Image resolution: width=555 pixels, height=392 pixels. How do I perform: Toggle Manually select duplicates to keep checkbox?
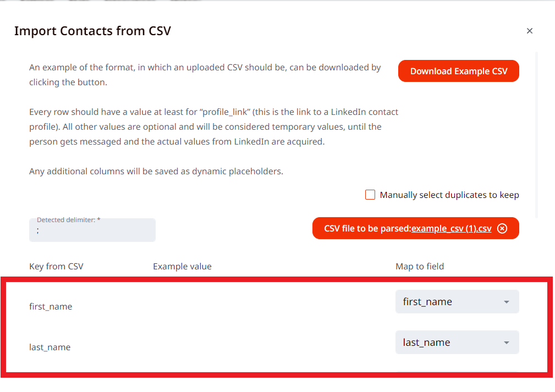370,195
